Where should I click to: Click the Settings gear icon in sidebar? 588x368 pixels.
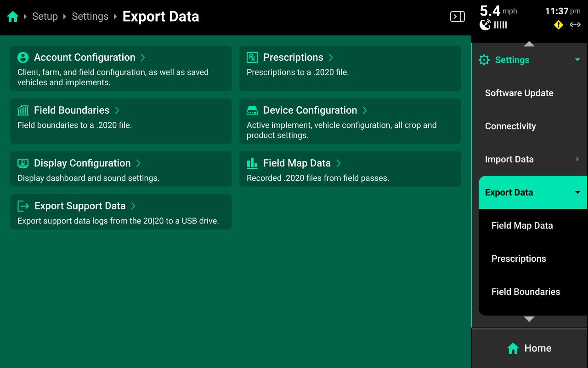pyautogui.click(x=484, y=60)
